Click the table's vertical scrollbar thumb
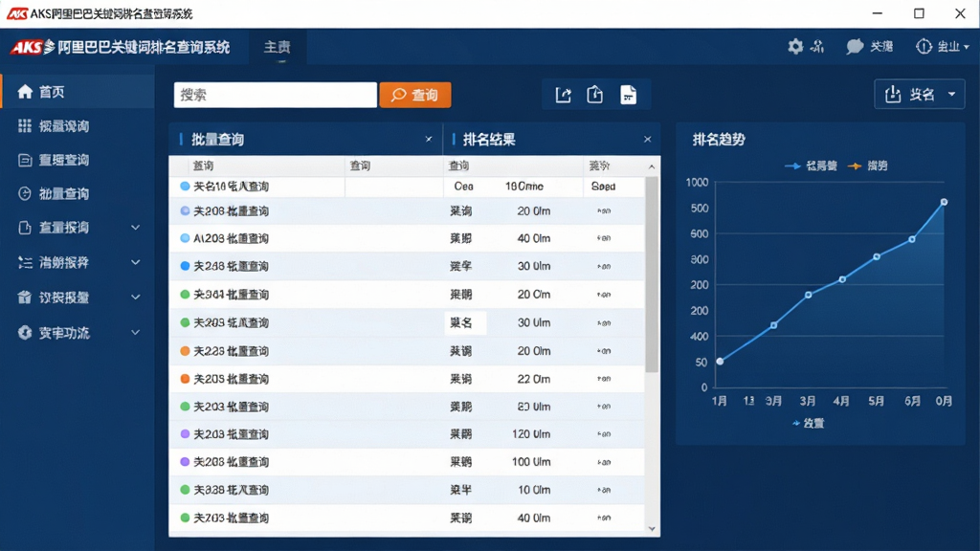This screenshot has width=980, height=551. coord(652,275)
